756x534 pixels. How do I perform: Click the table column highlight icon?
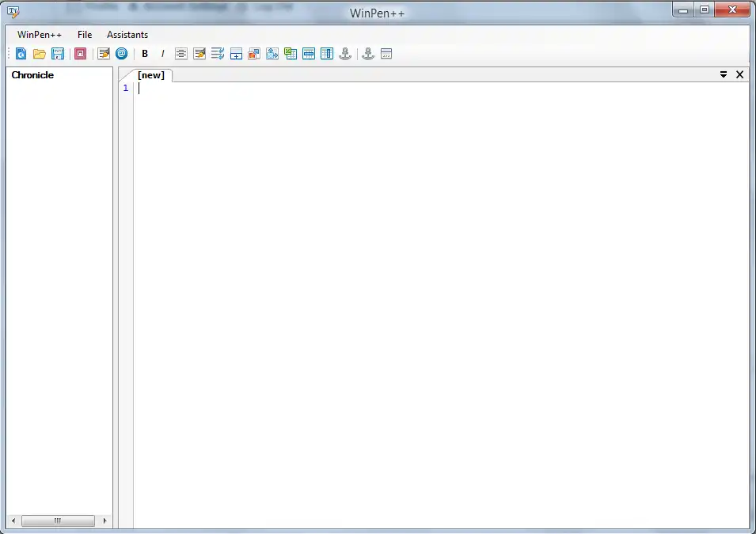(327, 54)
